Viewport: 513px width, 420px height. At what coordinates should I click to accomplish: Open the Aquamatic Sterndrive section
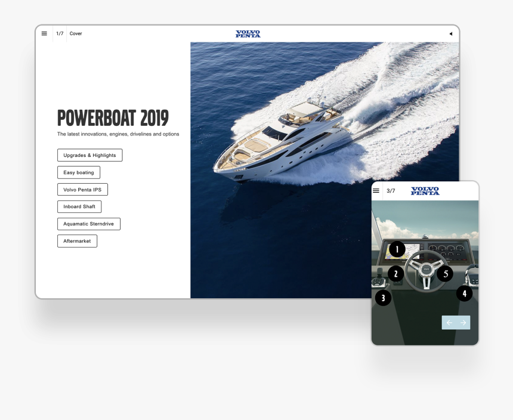(89, 224)
